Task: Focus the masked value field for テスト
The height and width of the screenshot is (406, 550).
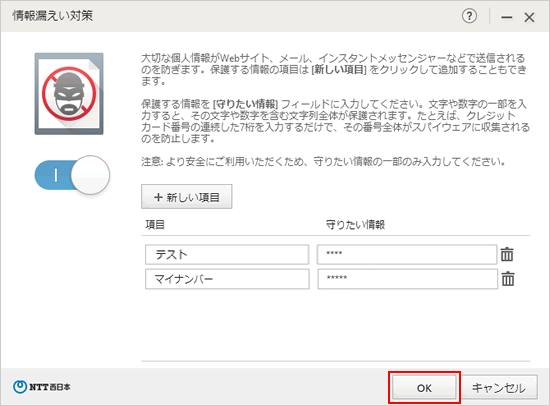Action: [x=407, y=254]
